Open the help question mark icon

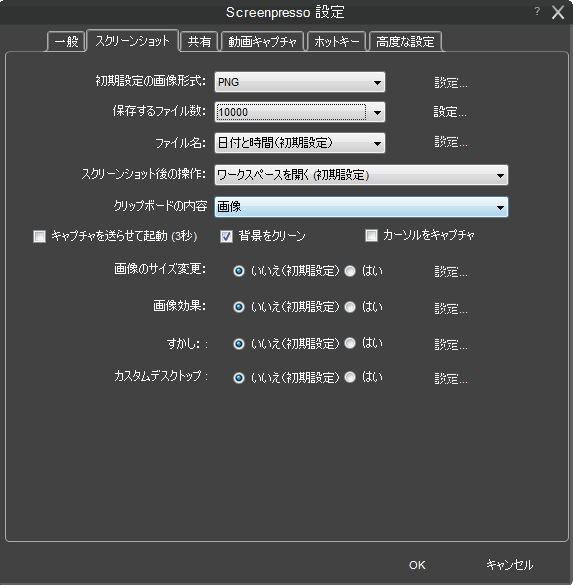tap(537, 12)
